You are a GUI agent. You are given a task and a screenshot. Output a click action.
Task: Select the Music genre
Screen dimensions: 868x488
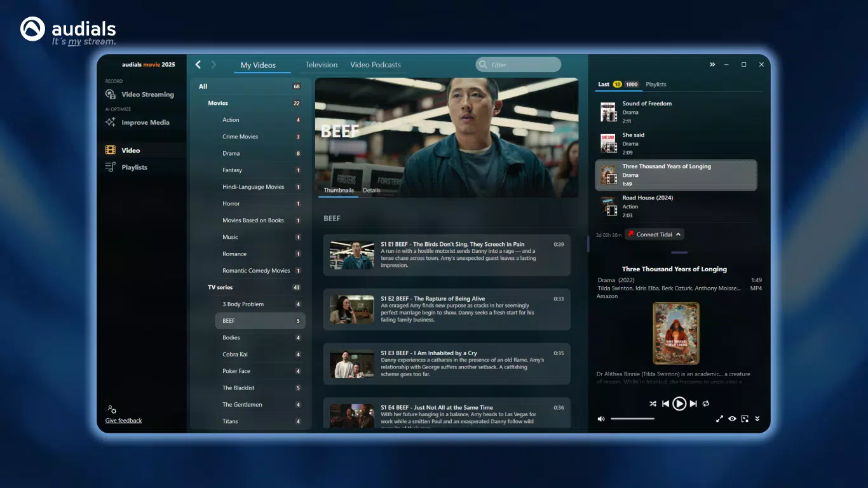tap(260, 237)
